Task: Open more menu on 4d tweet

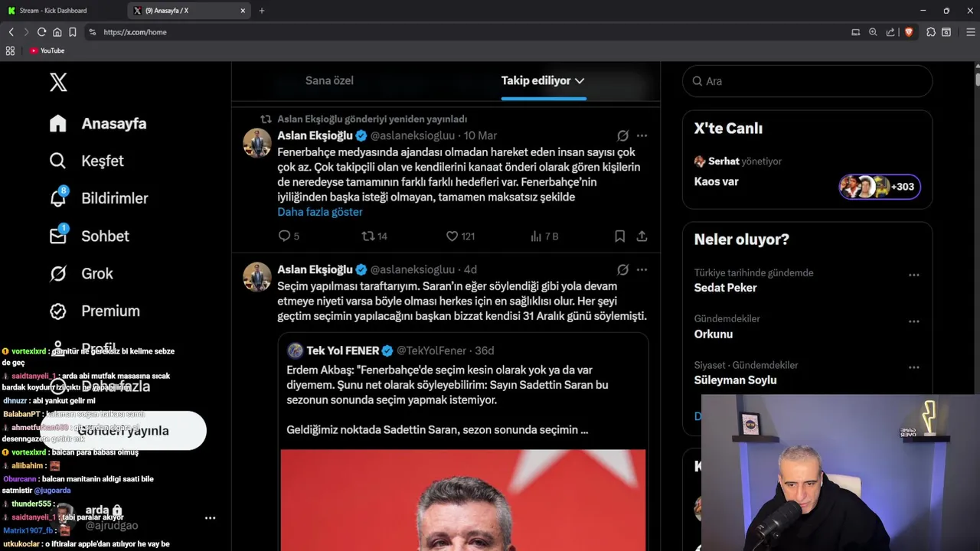Action: pyautogui.click(x=642, y=269)
